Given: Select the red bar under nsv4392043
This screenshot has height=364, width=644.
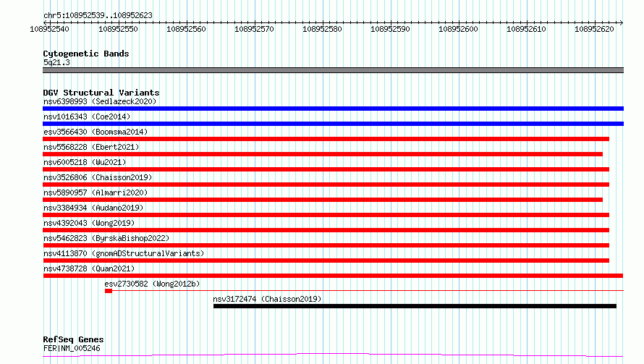Looking at the screenshot, I should [326, 230].
